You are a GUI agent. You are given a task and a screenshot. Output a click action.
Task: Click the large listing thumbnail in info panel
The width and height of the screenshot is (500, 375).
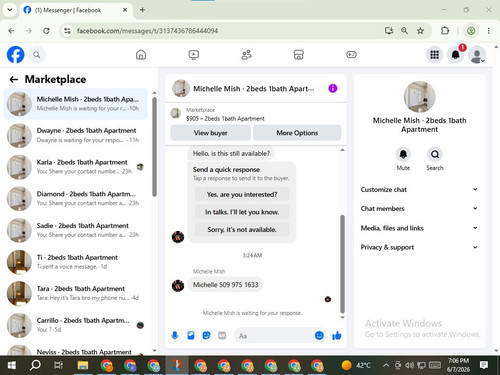tap(419, 97)
